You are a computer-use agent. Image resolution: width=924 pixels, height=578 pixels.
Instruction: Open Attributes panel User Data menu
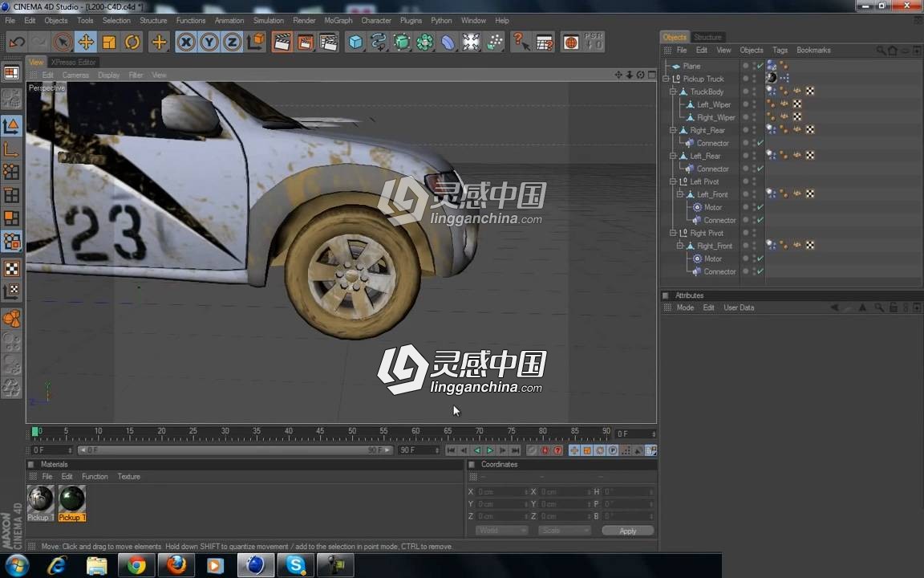click(739, 308)
